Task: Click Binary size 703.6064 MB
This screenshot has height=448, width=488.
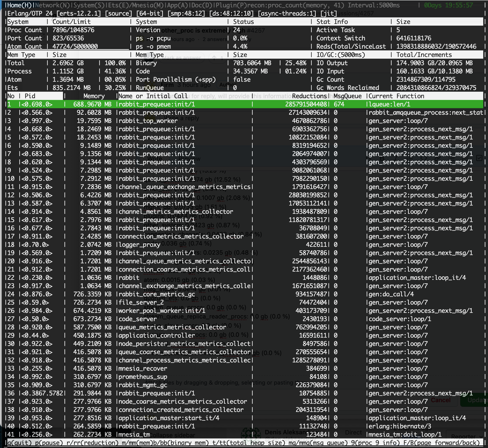Action: point(252,63)
